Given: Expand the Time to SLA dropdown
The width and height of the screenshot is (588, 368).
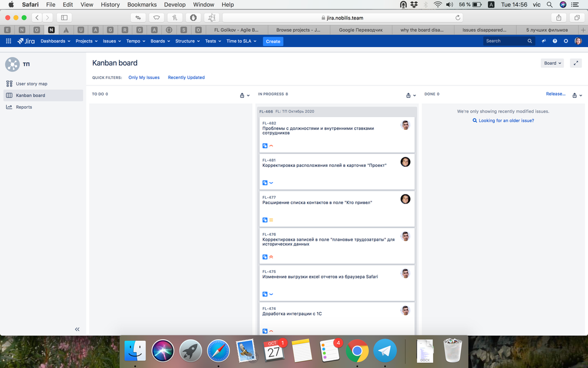Looking at the screenshot, I should [x=242, y=41].
